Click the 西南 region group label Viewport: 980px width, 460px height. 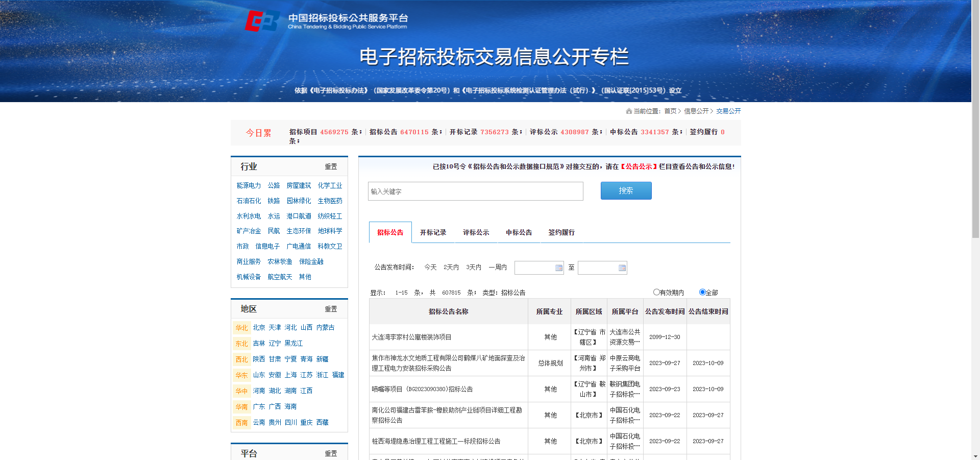pos(241,423)
